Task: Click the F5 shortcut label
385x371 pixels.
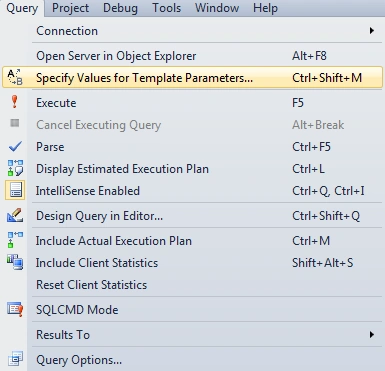Action: [x=298, y=103]
